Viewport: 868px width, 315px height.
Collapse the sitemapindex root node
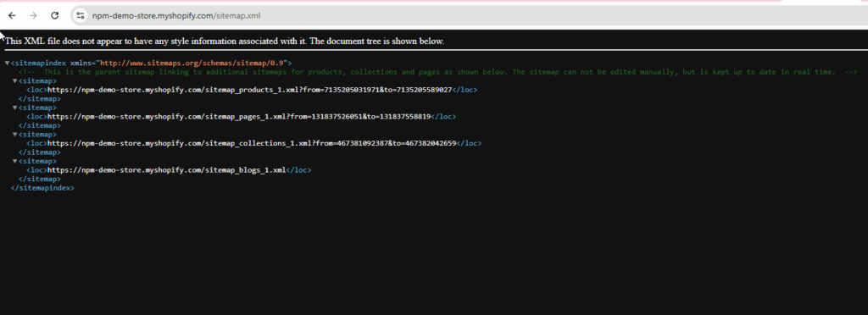coord(7,63)
